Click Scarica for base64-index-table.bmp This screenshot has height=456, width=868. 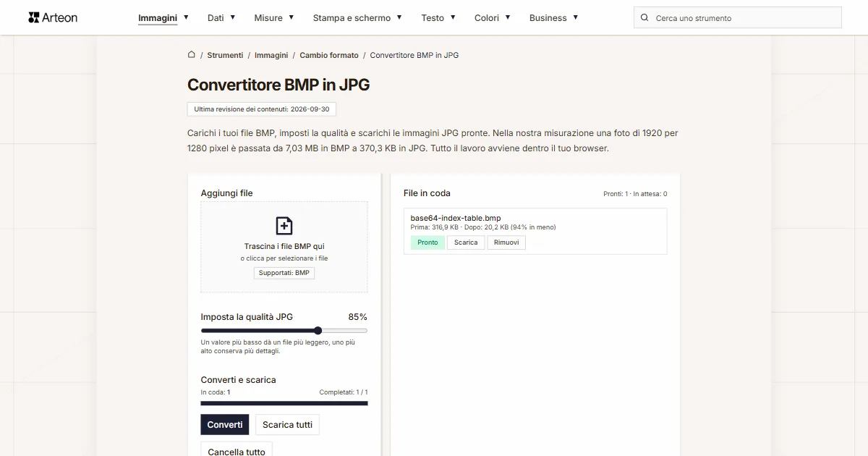tap(466, 242)
